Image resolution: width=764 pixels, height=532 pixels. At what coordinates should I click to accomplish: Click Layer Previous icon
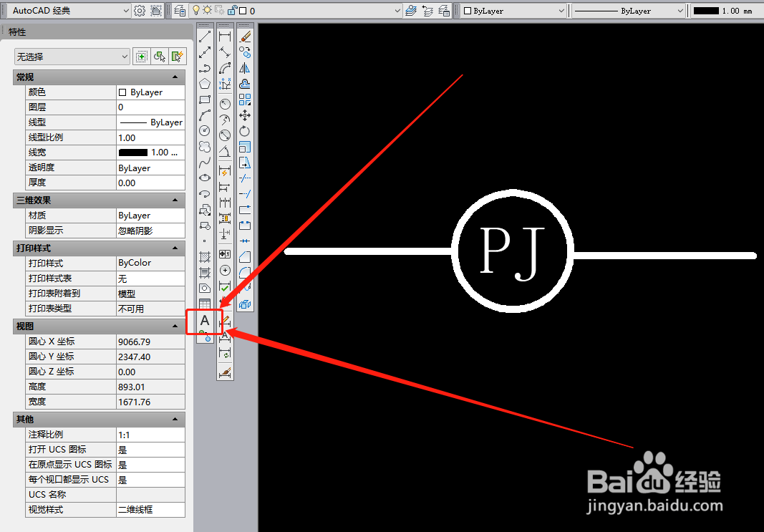coord(427,10)
